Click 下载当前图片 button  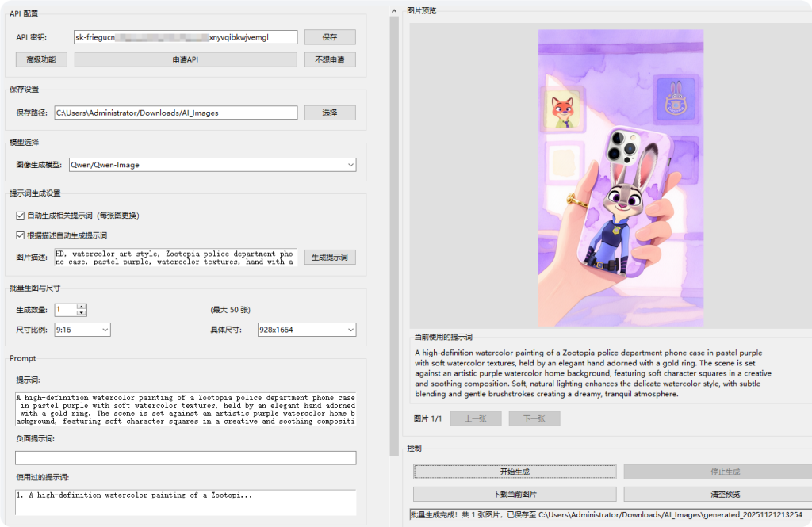(514, 494)
